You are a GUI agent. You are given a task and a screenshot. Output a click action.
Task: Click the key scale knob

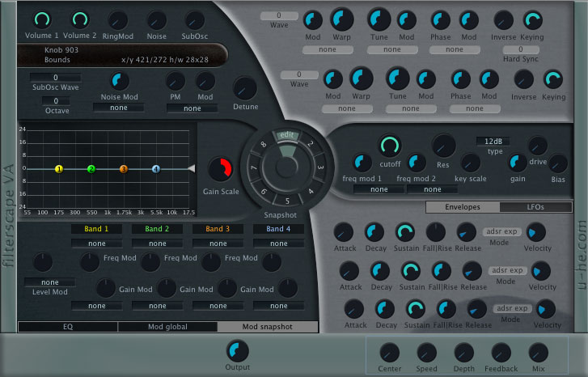[470, 163]
